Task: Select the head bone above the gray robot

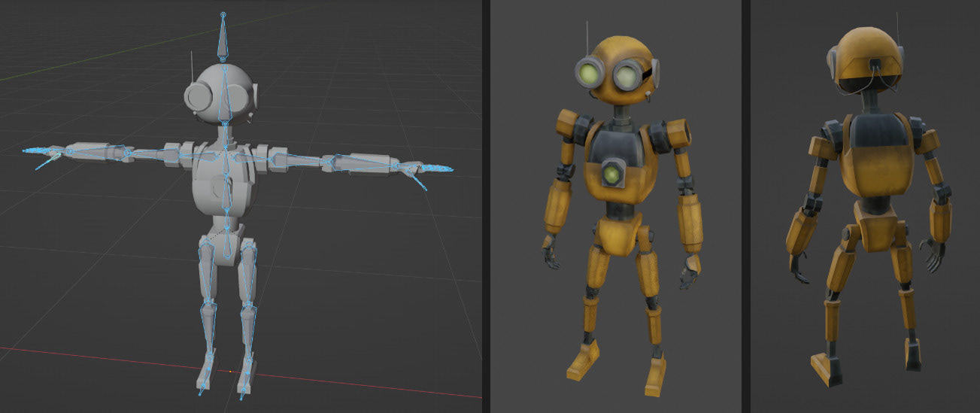Action: pyautogui.click(x=223, y=38)
